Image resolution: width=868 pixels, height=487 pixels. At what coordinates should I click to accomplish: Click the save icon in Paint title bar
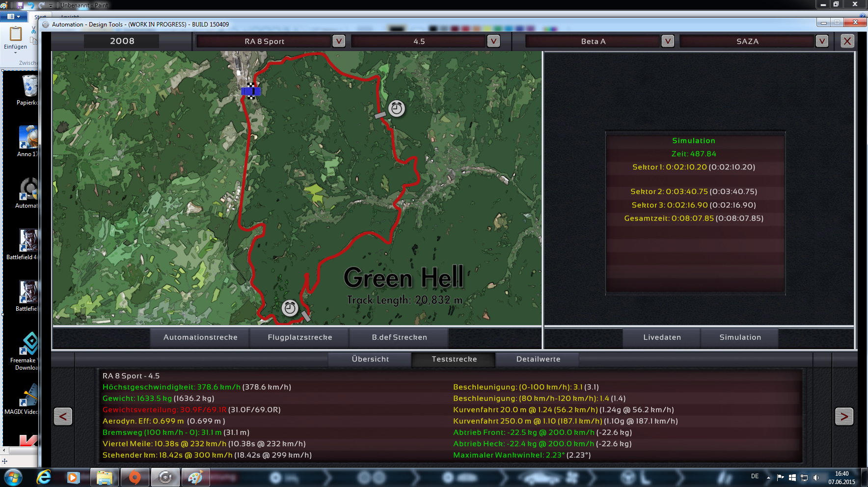click(x=20, y=5)
